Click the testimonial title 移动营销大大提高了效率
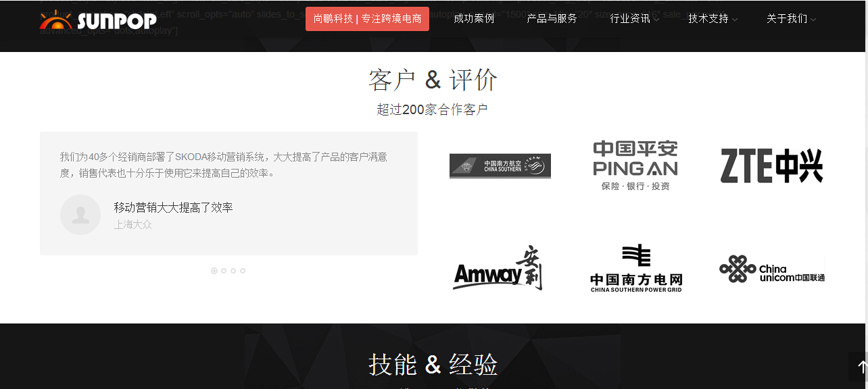The height and width of the screenshot is (389, 868). [173, 207]
